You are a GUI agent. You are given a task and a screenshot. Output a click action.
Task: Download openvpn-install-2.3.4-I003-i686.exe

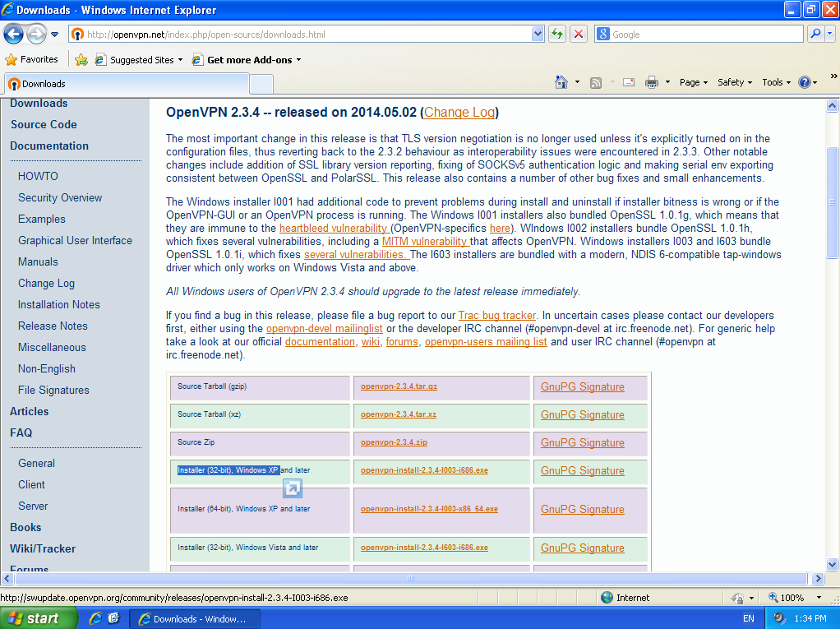click(x=424, y=469)
